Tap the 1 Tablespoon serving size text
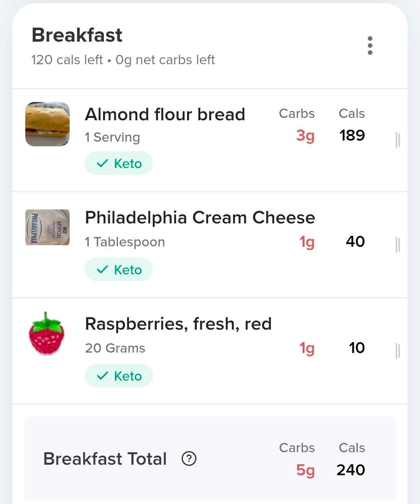Screen dimensions: 420x504 pos(125,242)
